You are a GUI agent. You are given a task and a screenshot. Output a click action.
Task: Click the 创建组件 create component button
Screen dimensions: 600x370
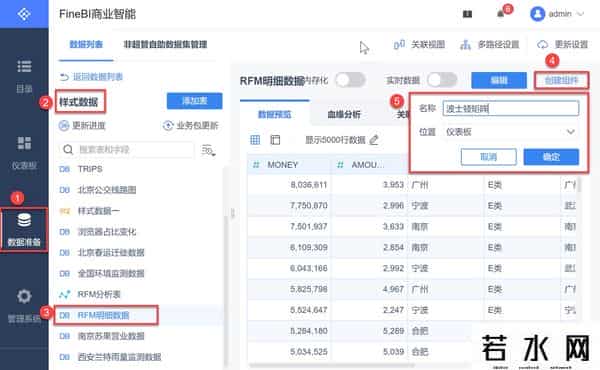point(561,81)
